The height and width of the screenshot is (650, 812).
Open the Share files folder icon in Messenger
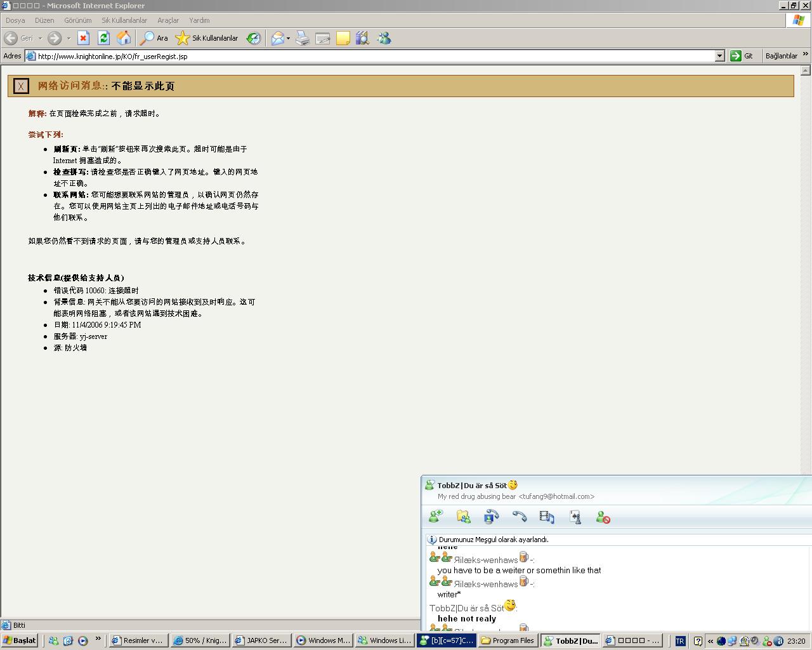464,517
